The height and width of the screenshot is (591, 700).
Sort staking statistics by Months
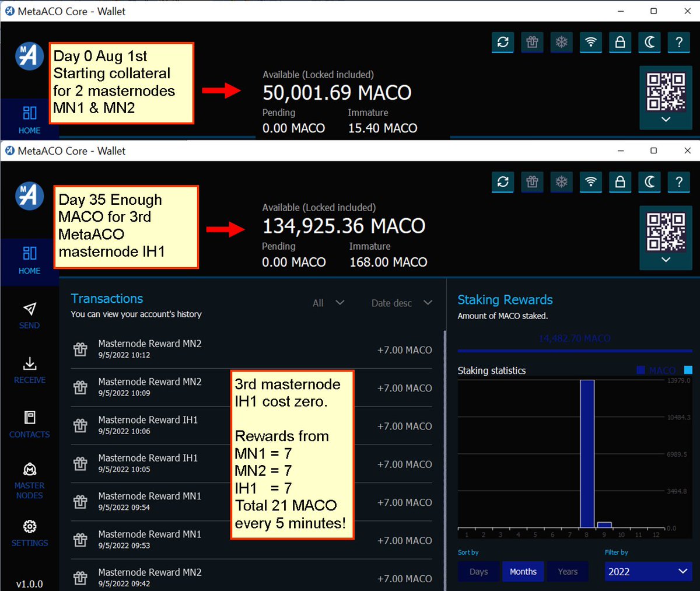click(523, 572)
